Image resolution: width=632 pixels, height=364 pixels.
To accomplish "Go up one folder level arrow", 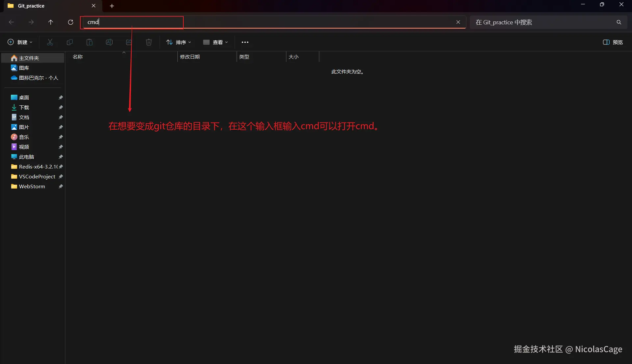I will pos(51,22).
